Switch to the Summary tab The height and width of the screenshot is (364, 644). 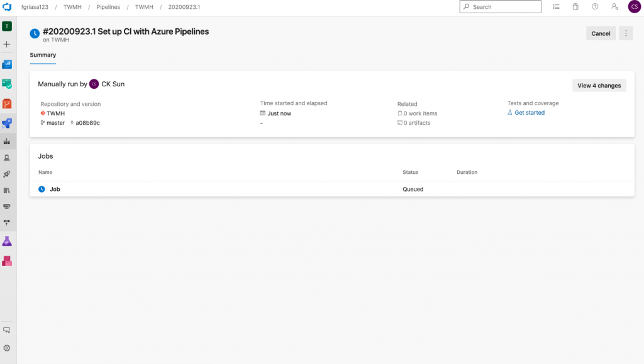(43, 55)
